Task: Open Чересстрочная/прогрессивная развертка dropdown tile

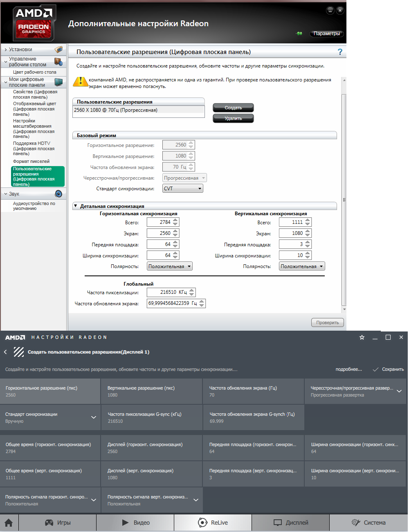Action: [355, 391]
